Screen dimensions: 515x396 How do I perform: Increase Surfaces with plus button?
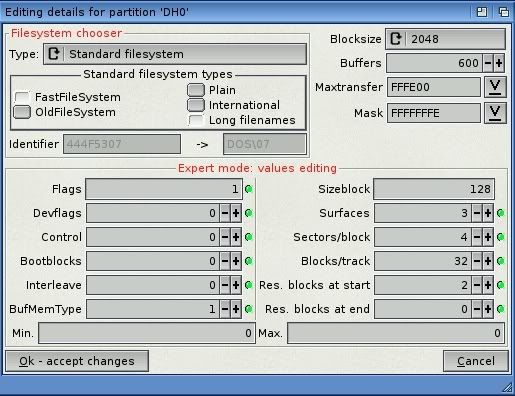coord(488,213)
